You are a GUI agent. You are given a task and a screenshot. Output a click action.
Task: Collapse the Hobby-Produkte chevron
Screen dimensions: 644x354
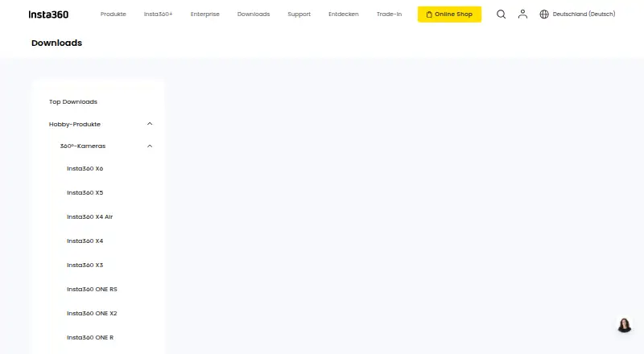click(150, 124)
